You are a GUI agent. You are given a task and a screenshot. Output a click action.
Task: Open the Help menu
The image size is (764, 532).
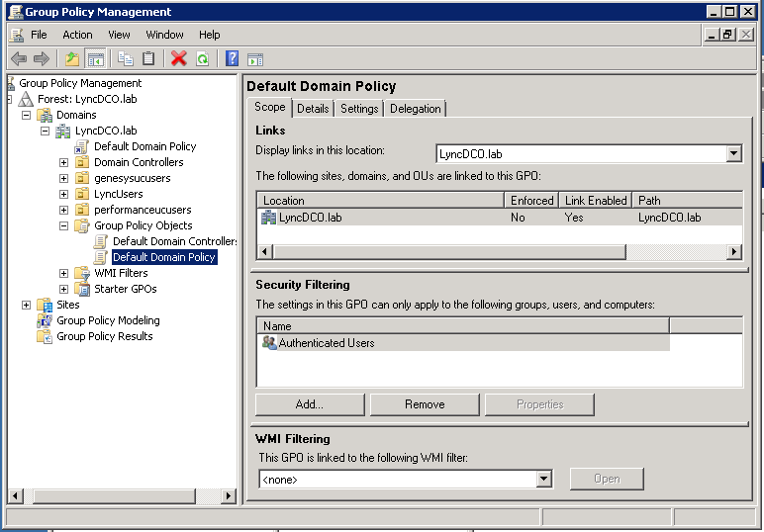pos(210,35)
